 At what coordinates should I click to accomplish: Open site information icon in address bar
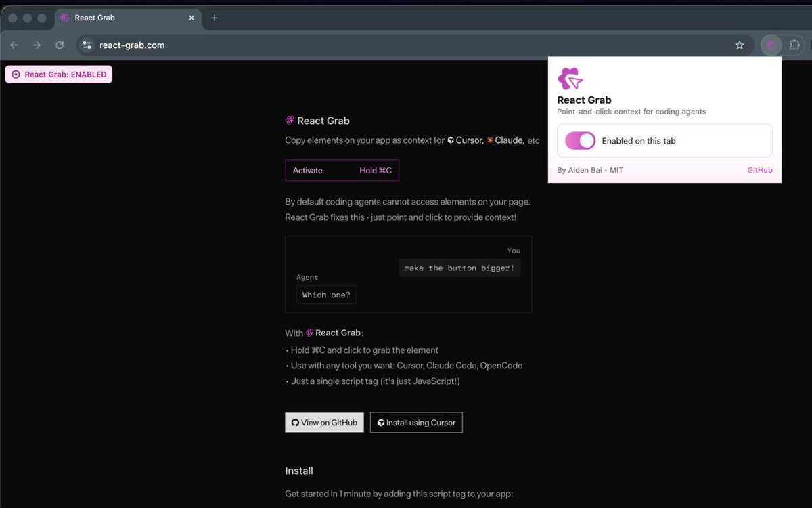(87, 45)
